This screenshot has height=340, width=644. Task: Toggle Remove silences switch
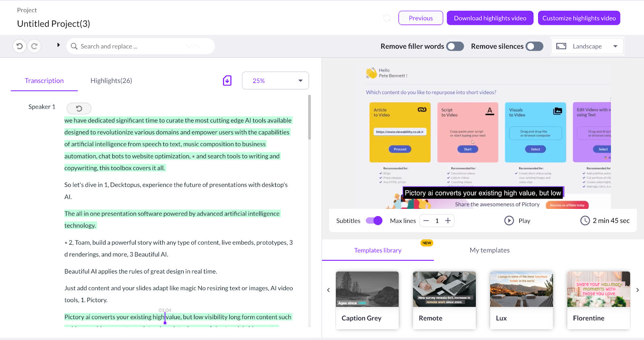534,46
